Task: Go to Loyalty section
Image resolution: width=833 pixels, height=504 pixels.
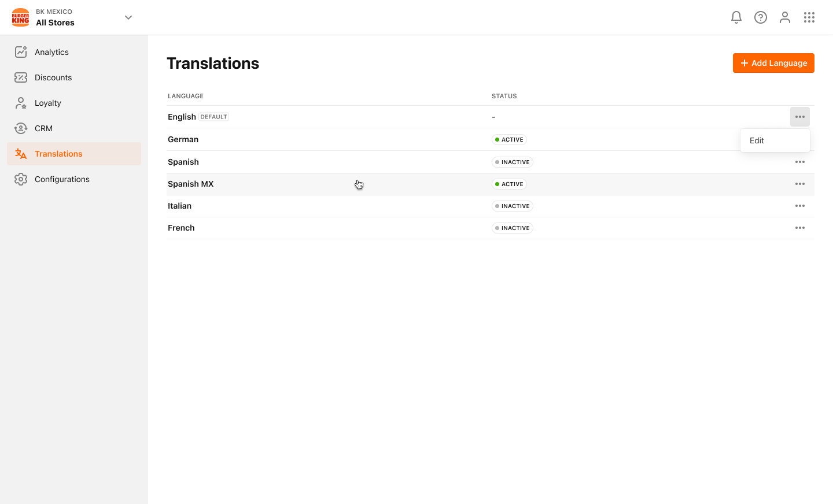Action: coord(74,103)
